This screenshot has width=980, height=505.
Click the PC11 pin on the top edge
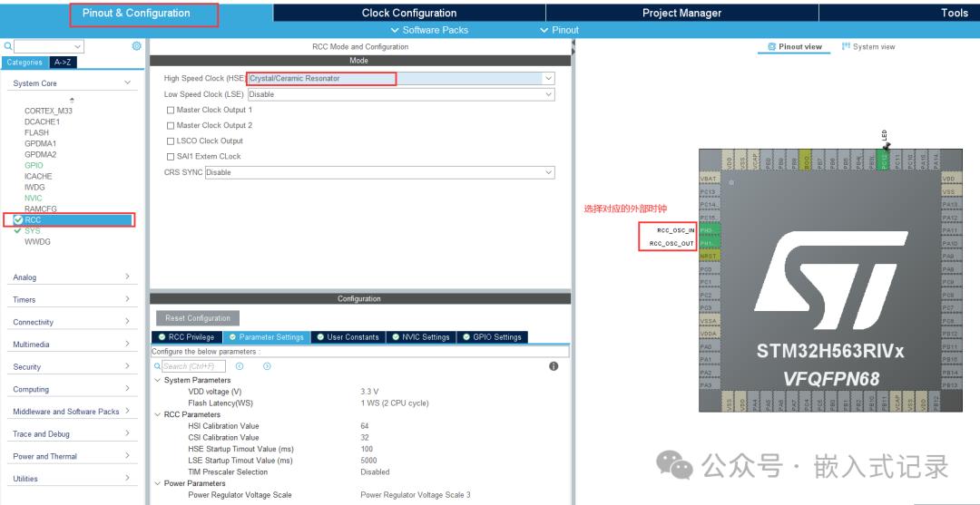(897, 159)
